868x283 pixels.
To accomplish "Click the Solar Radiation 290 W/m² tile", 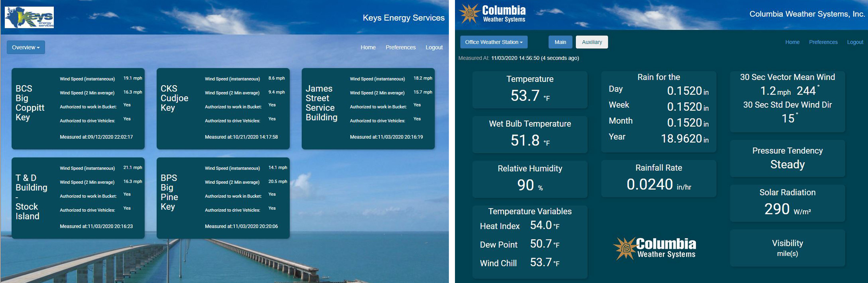I will (x=787, y=203).
